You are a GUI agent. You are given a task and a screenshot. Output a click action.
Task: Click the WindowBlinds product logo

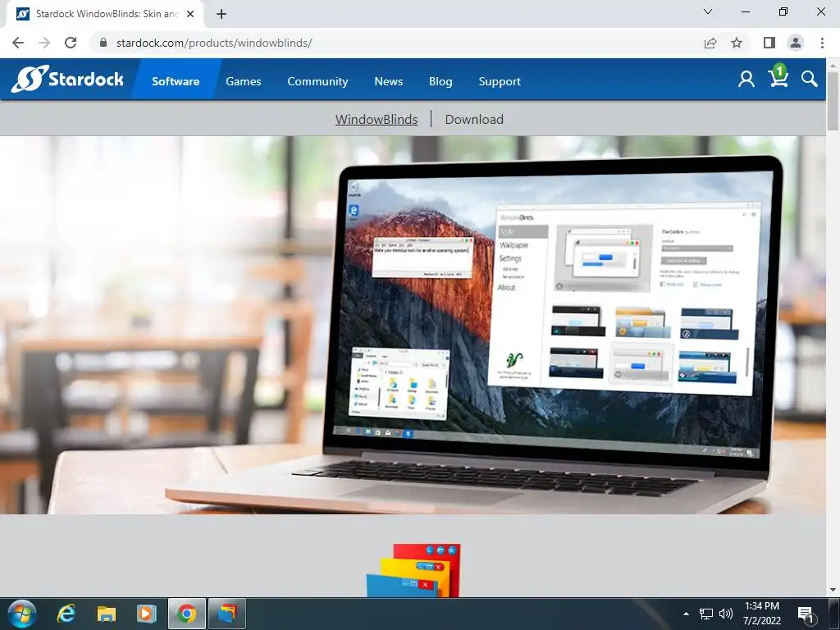pyautogui.click(x=413, y=571)
